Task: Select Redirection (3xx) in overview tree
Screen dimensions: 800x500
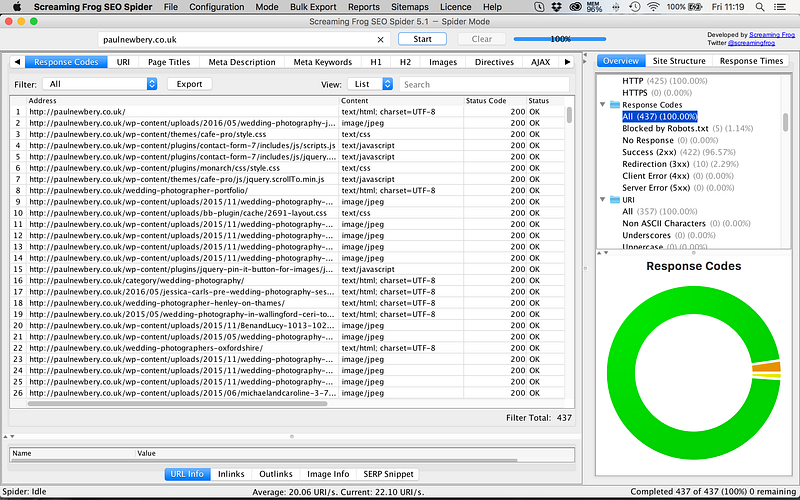Action: coord(656,164)
